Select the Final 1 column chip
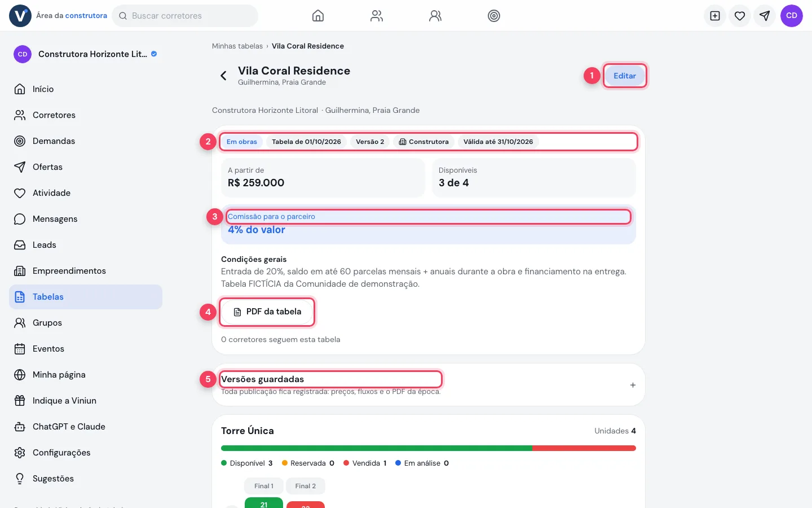 coord(264,486)
